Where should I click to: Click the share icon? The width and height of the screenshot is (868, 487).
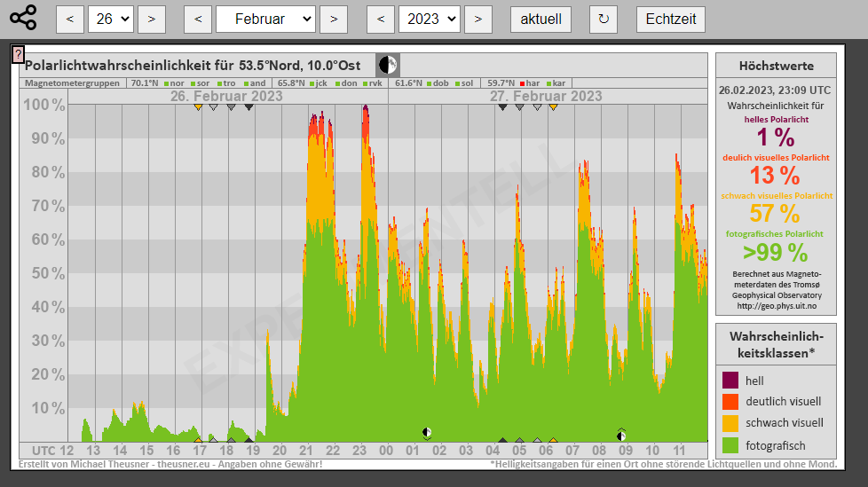(x=23, y=19)
